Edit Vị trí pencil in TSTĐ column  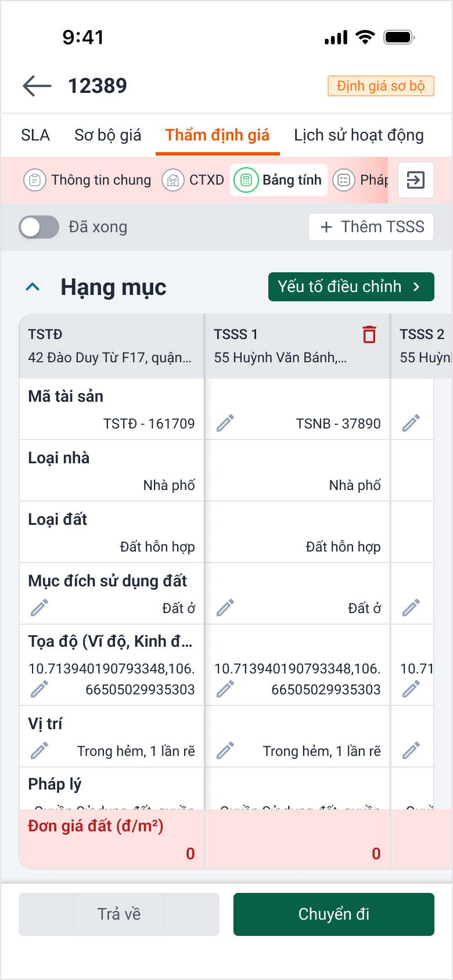pos(39,751)
